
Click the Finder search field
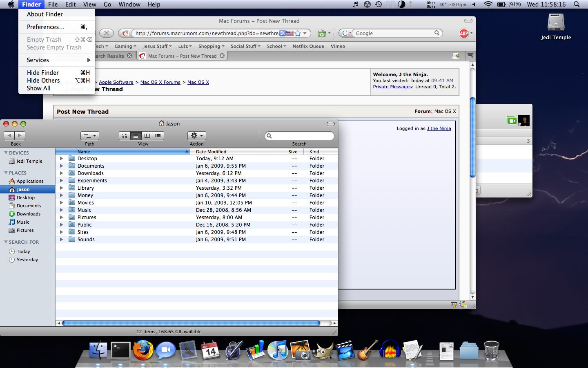click(299, 136)
